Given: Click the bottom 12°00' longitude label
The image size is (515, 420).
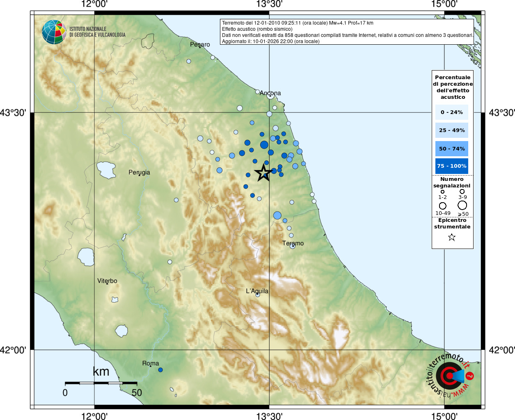Looking at the screenshot, I should 94,416.
